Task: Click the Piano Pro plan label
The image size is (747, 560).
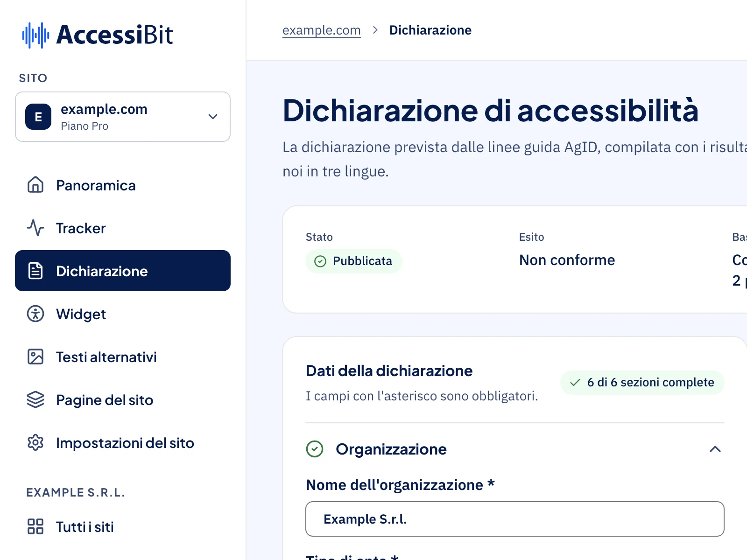Action: pos(85,126)
